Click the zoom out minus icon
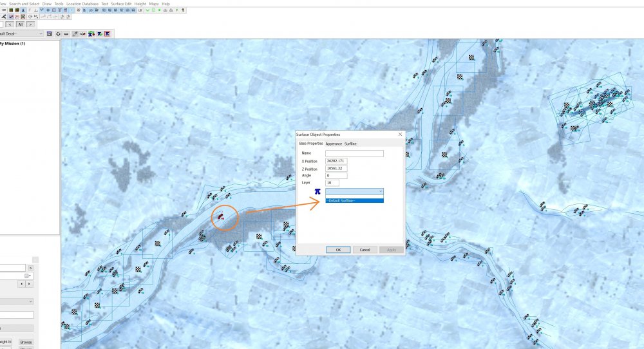The height and width of the screenshot is (349, 644). click(66, 33)
